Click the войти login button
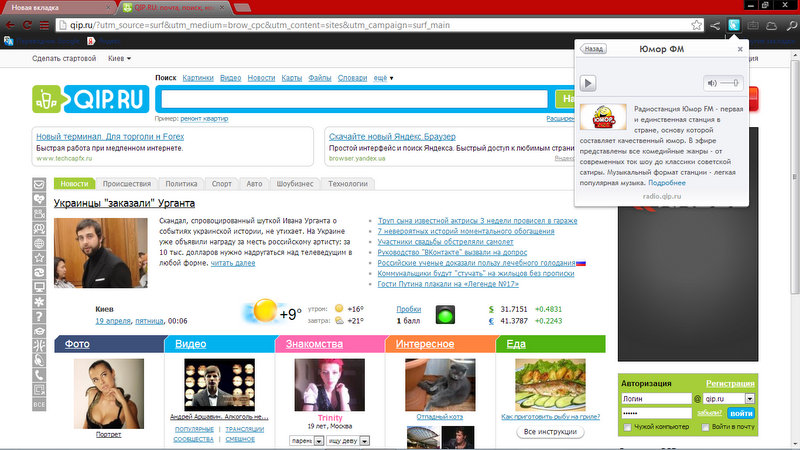 click(741, 413)
